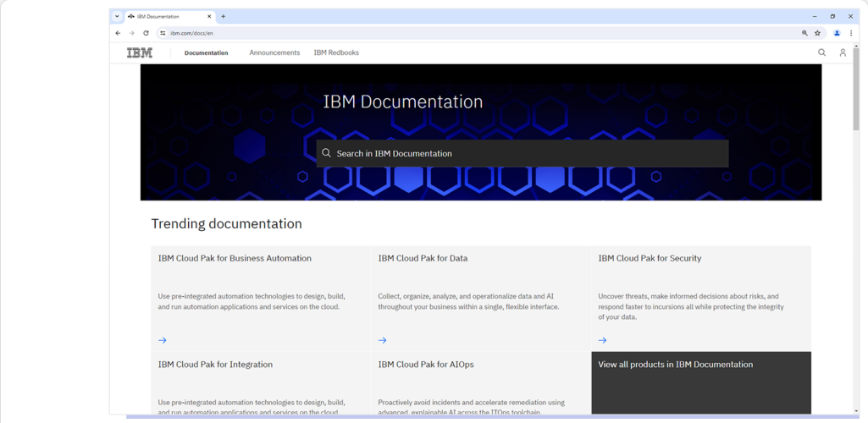Viewport: 868px width, 423px height.
Task: Open the Chrome zoom magnifier icon in address bar
Action: pyautogui.click(x=804, y=33)
